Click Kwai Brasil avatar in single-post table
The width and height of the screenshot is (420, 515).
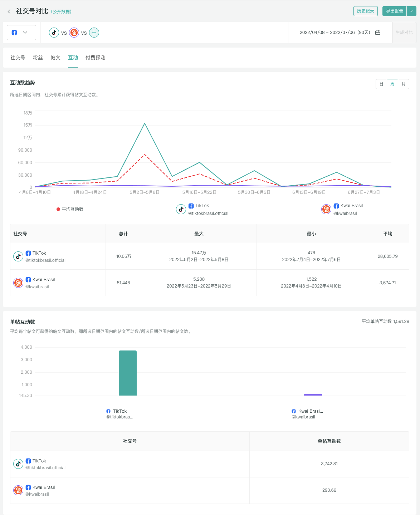[x=18, y=490]
